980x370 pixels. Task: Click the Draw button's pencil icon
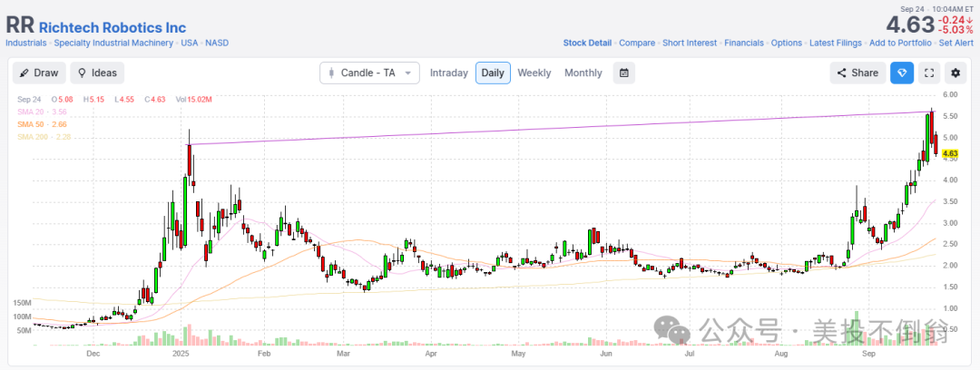(x=24, y=73)
